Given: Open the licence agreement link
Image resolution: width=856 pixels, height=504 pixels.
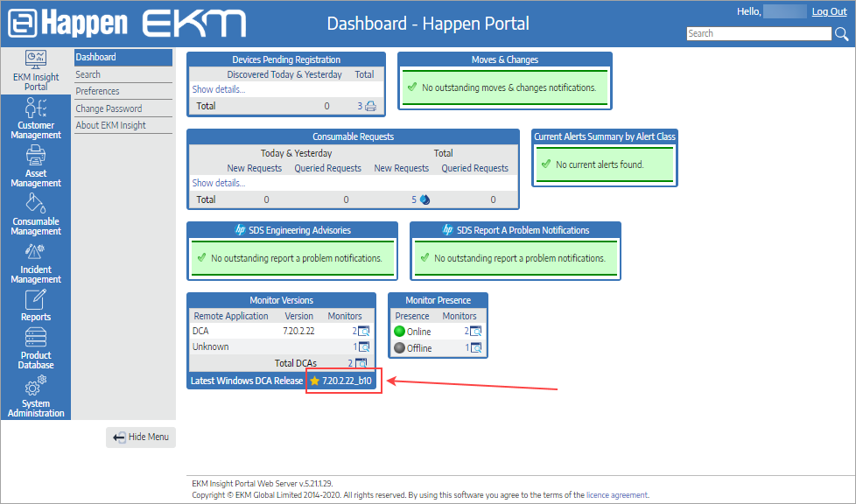Looking at the screenshot, I should pos(617,495).
